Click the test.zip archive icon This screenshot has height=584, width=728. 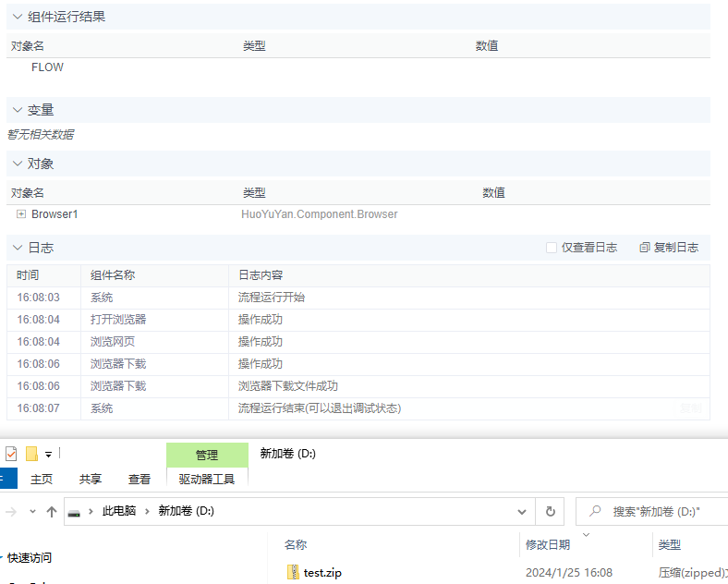point(294,572)
